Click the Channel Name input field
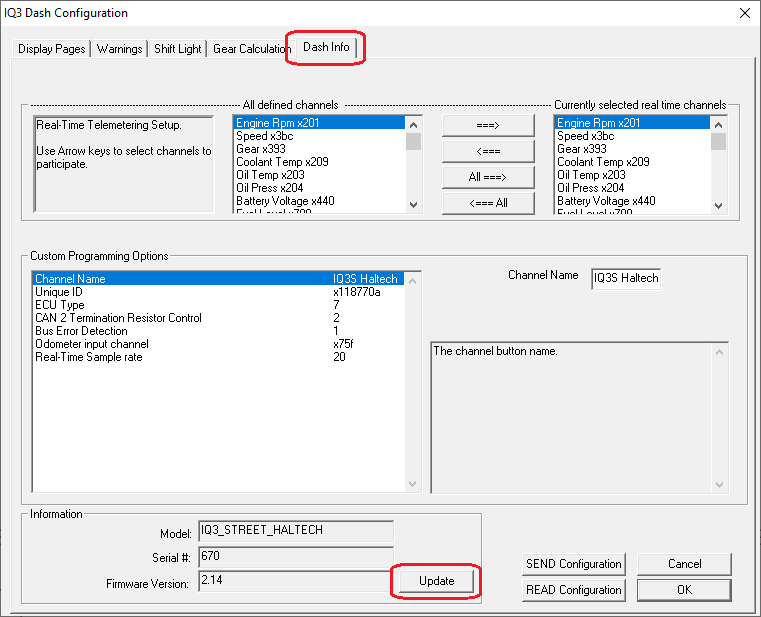Viewport: 761px width, 617px height. (x=626, y=279)
